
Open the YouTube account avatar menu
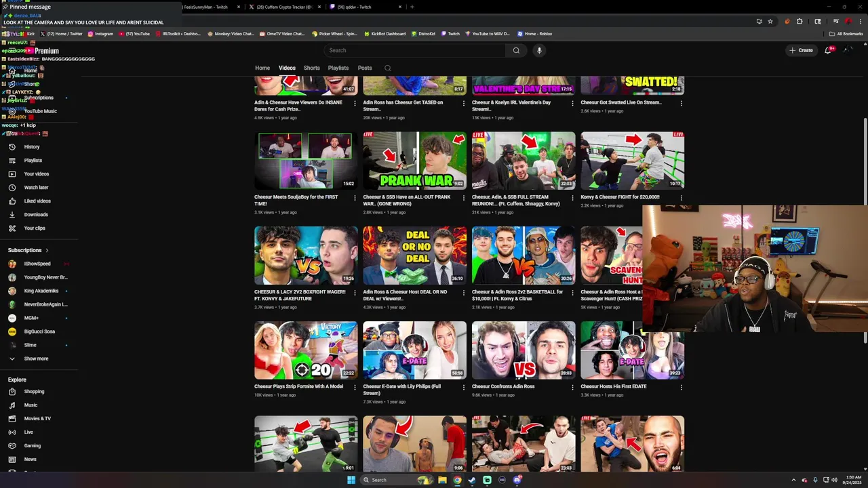click(848, 50)
